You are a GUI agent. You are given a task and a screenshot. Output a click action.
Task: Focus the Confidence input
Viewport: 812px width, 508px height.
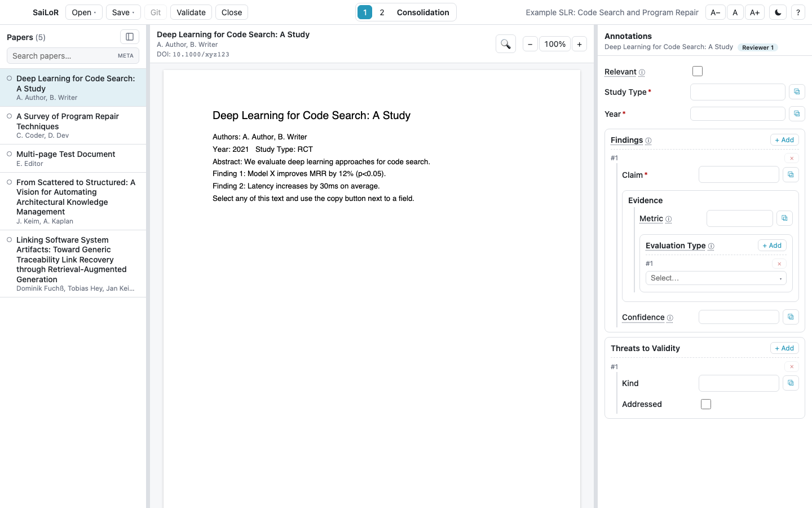pos(739,317)
